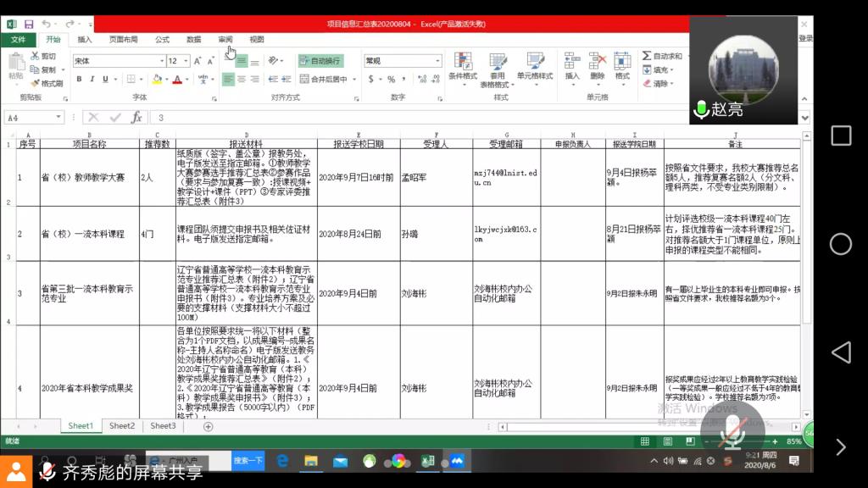Click the Sign in (登录) link
Screen dimensions: 868x488
pyautogui.click(x=805, y=38)
